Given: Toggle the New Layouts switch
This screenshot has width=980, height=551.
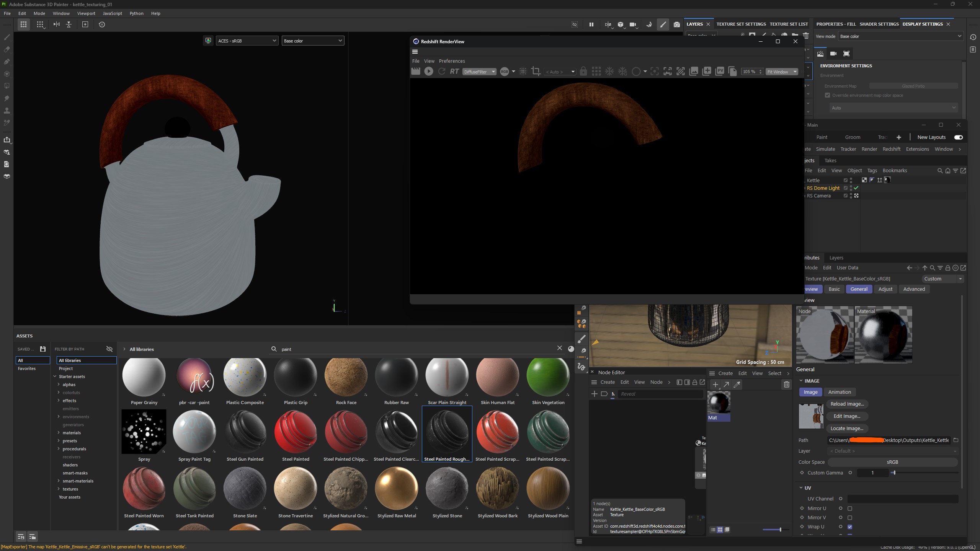Looking at the screenshot, I should 958,137.
